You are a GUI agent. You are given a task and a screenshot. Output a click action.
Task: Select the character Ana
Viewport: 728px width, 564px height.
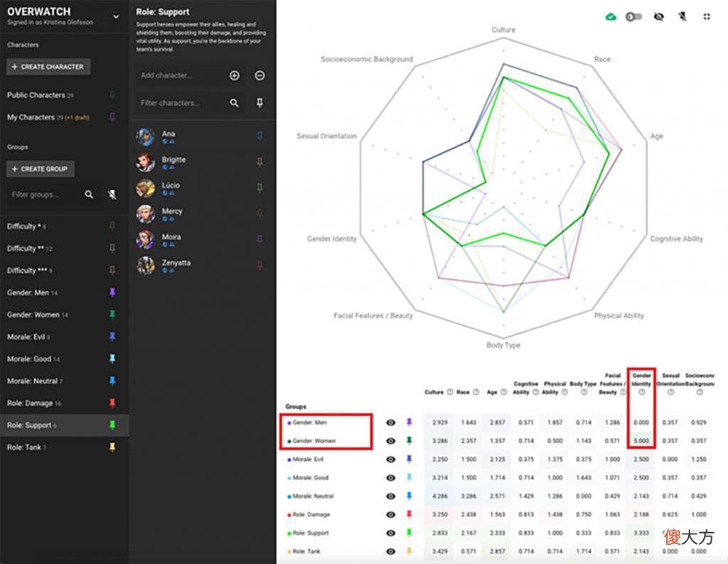coord(168,134)
